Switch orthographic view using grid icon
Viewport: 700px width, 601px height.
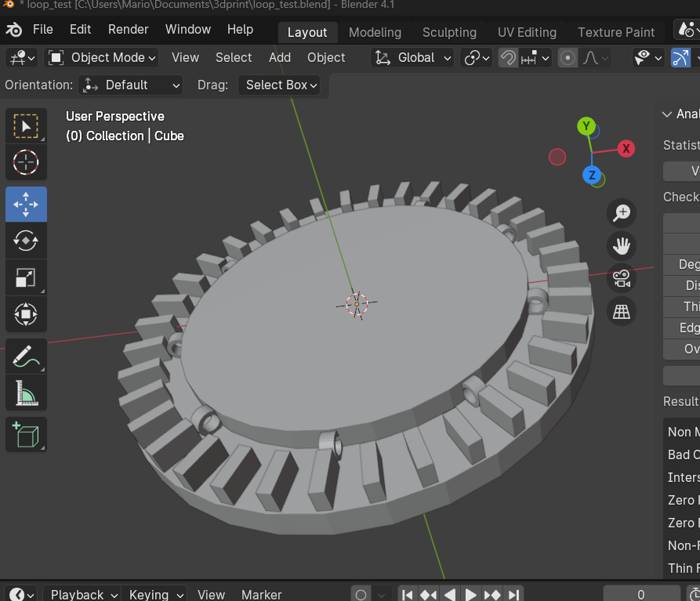tap(622, 312)
